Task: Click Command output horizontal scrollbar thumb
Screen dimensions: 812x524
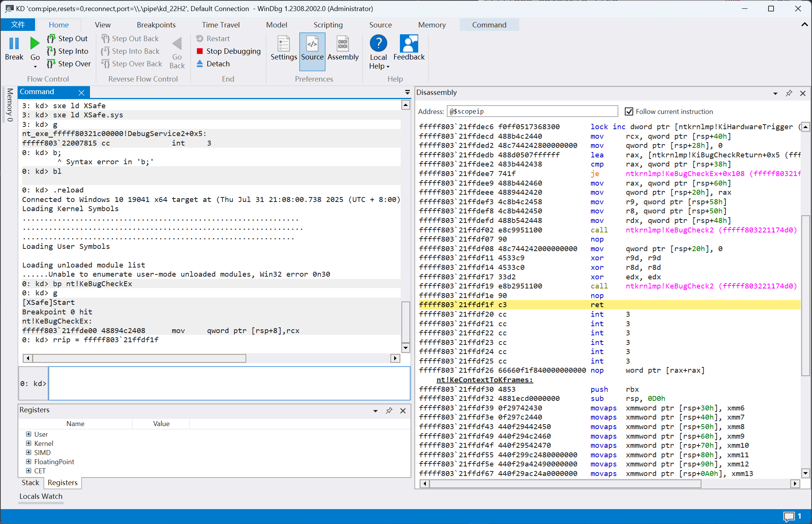Action: pos(139,358)
